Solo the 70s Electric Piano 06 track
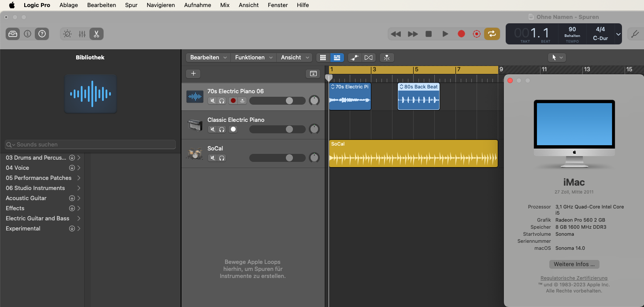This screenshot has width=644, height=307. click(222, 101)
